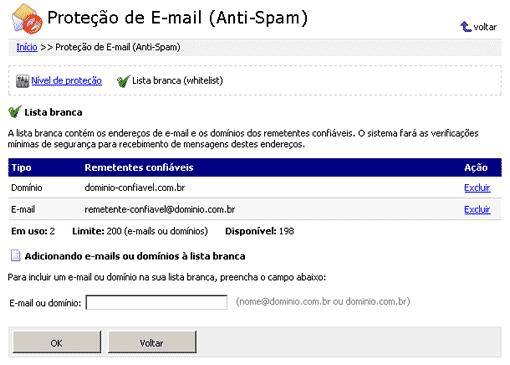Click Excluir for remetente-confiavel@dominio.com.br

pyautogui.click(x=477, y=209)
